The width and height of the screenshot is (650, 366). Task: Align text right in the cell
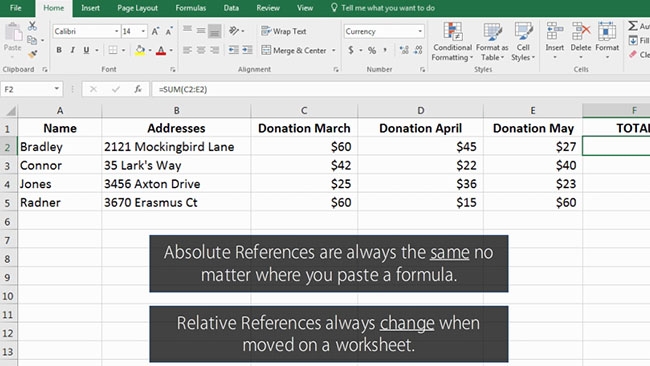click(x=215, y=50)
